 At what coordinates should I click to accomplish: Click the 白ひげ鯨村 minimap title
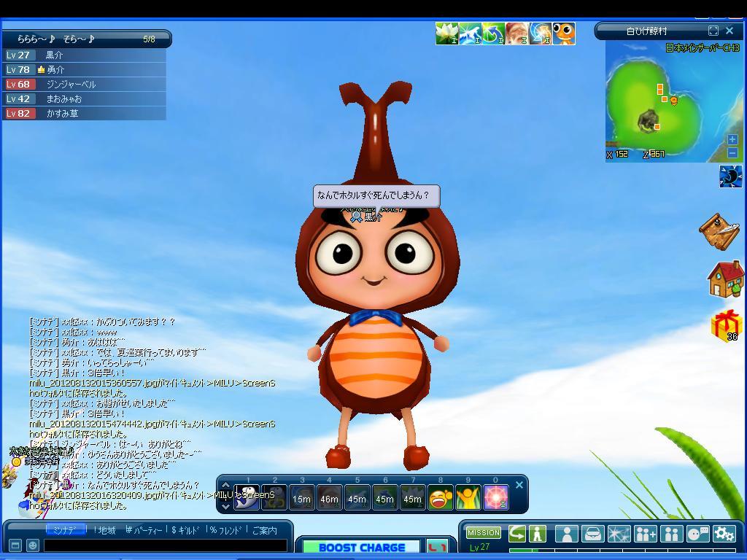click(x=646, y=31)
